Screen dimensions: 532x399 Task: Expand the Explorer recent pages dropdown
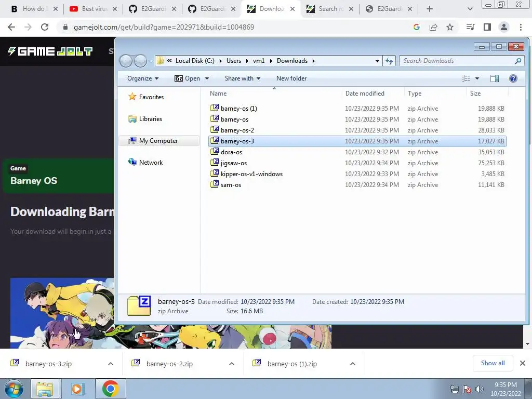(x=151, y=61)
